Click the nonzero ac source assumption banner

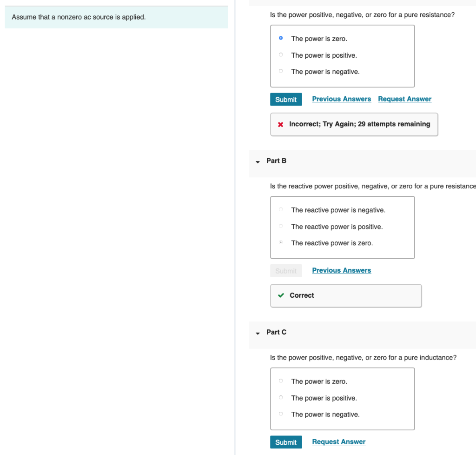[116, 17]
